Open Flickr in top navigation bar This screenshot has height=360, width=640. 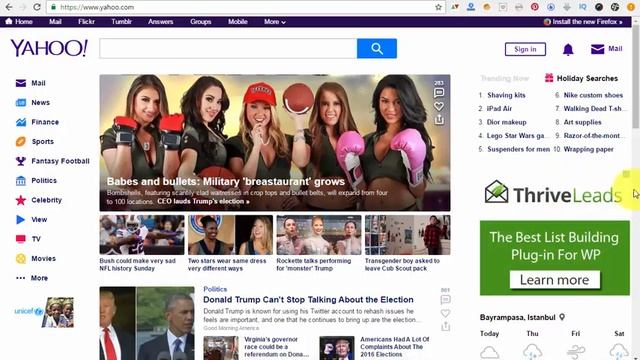(x=87, y=22)
